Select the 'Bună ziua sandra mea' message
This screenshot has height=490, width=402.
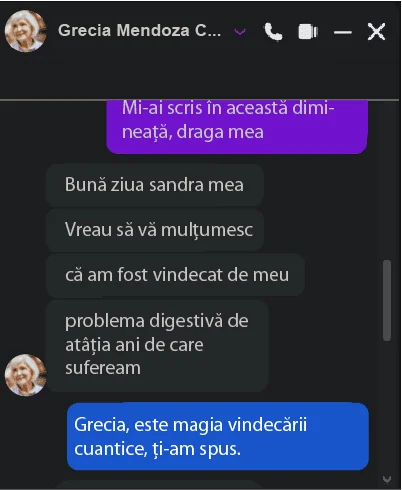155,185
